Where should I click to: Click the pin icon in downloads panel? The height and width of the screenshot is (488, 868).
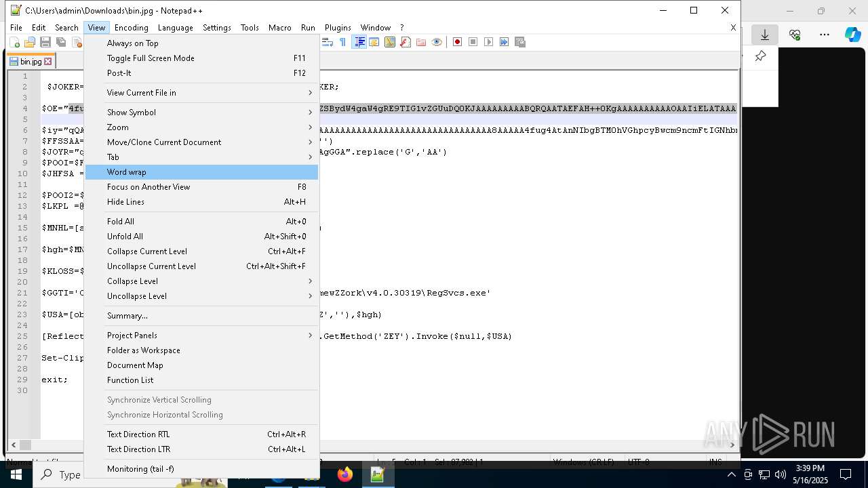coord(760,56)
